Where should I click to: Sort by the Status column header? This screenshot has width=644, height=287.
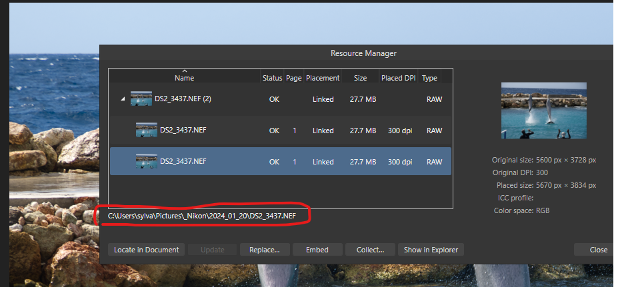(272, 78)
